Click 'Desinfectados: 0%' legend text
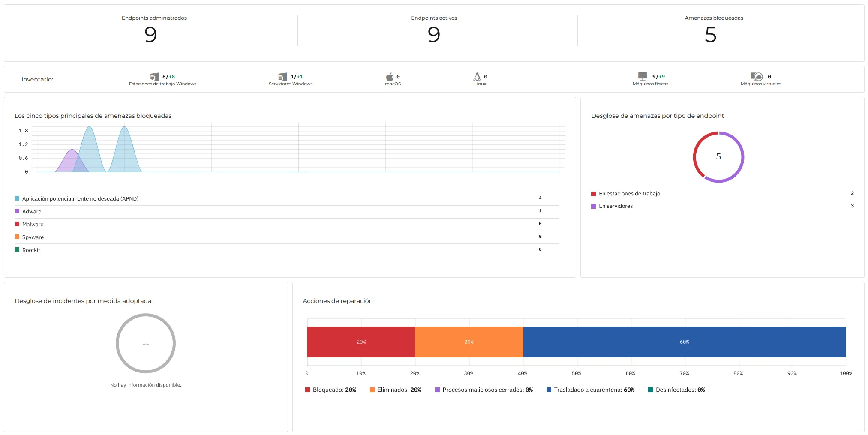This screenshot has width=868, height=435. [680, 390]
